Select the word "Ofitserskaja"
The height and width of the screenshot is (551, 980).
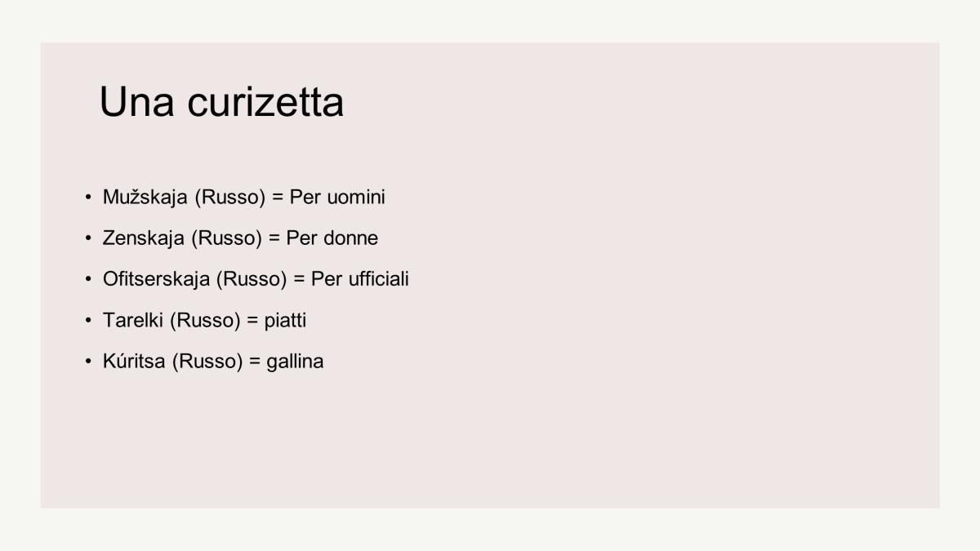(157, 279)
